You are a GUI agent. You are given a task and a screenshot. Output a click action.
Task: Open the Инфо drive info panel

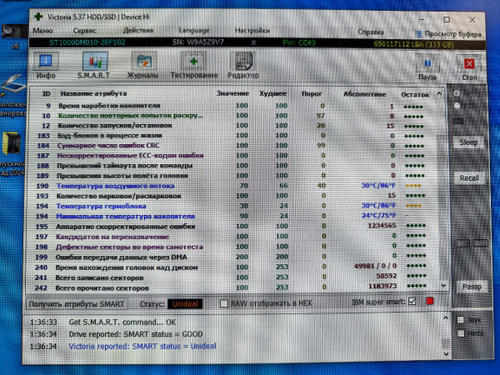tap(46, 66)
